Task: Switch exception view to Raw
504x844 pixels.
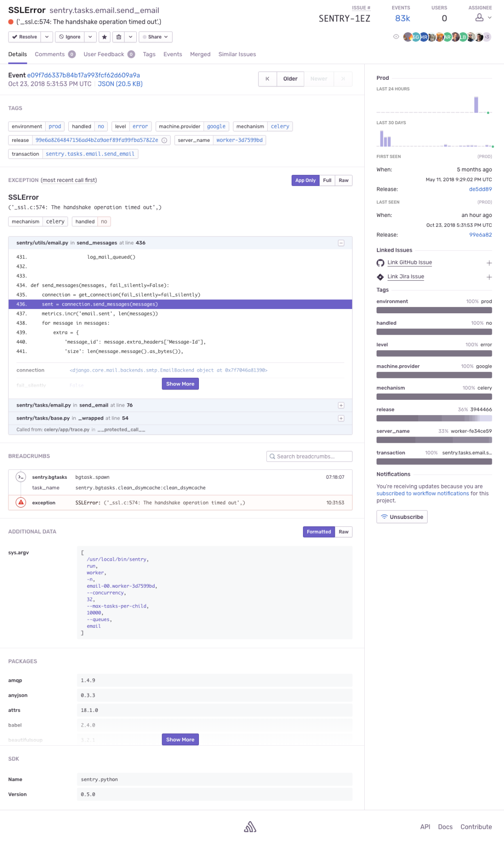Action: click(343, 180)
